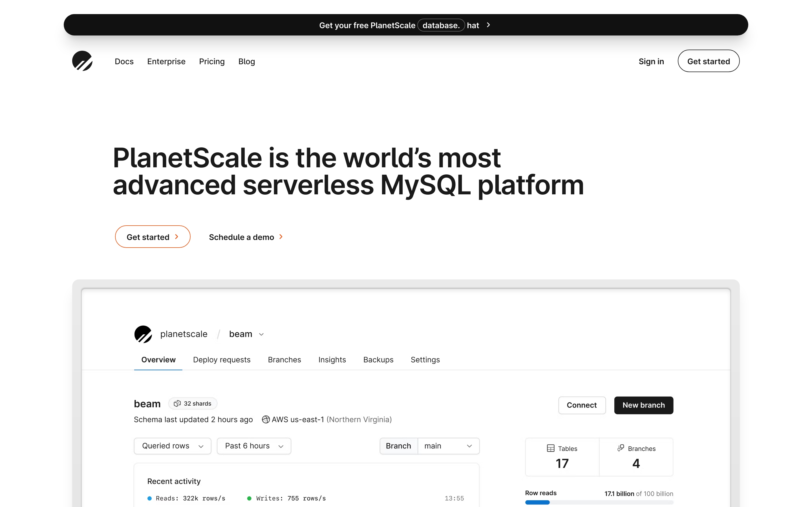Expand the beam database switcher chevron

click(261, 334)
